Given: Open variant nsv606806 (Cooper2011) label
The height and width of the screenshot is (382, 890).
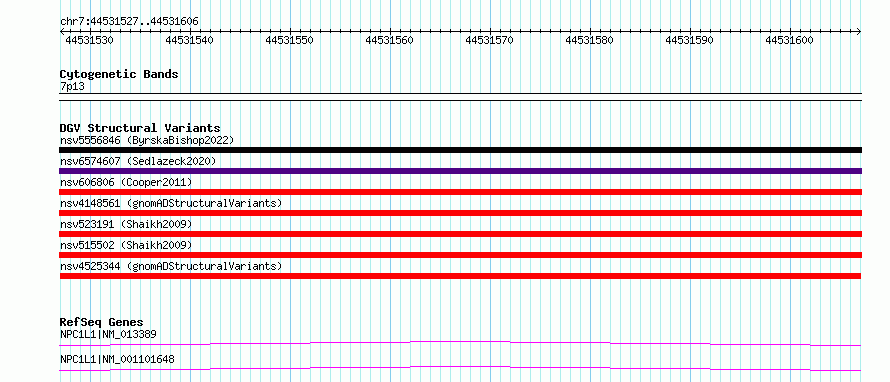Looking at the screenshot, I should 126,182.
